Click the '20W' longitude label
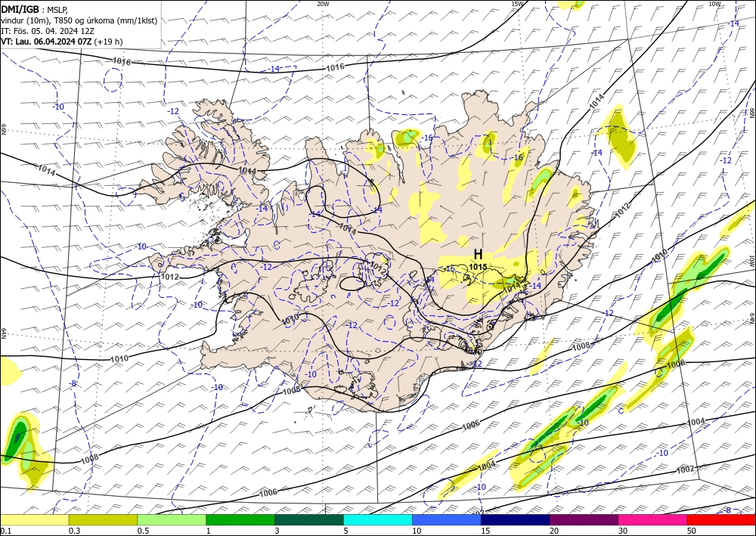 click(x=323, y=4)
